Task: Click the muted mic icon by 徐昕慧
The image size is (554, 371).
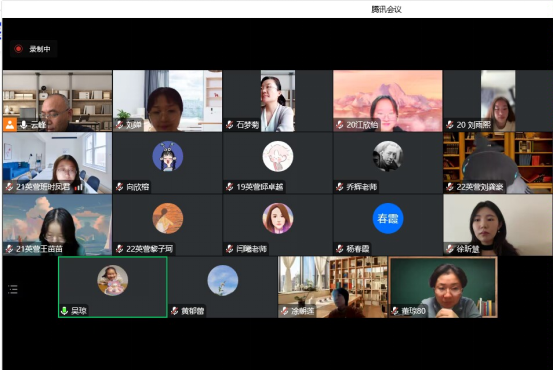Action: click(450, 249)
